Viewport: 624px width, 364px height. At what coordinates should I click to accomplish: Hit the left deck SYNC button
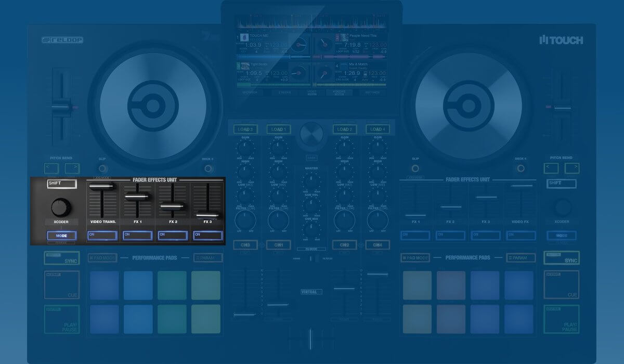point(62,258)
